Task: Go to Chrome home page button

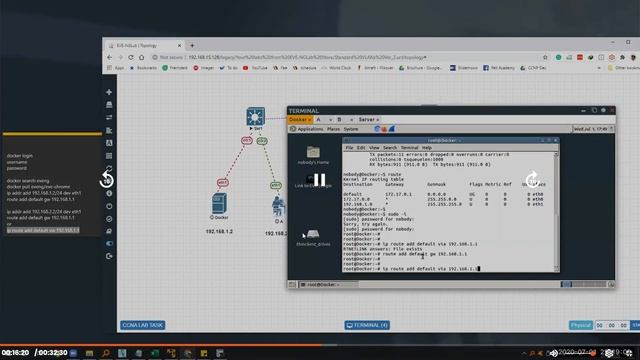Action: click(x=142, y=58)
